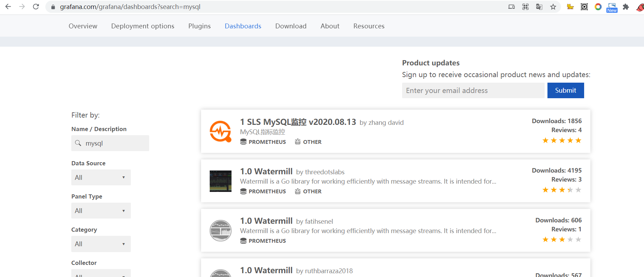The width and height of the screenshot is (644, 277).
Task: Click the Submit button
Action: (565, 90)
